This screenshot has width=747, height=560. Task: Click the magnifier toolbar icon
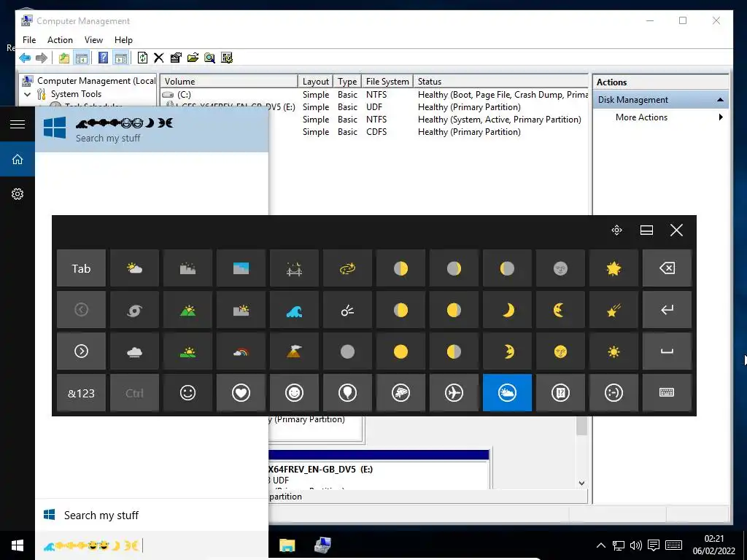click(x=209, y=58)
